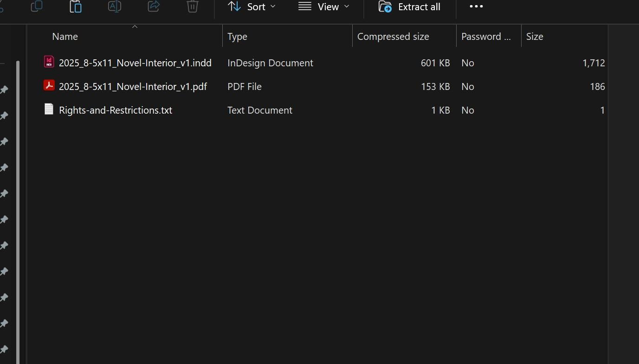639x364 pixels.
Task: Select Rights-and-Restrictions.txt
Action: [x=116, y=110]
